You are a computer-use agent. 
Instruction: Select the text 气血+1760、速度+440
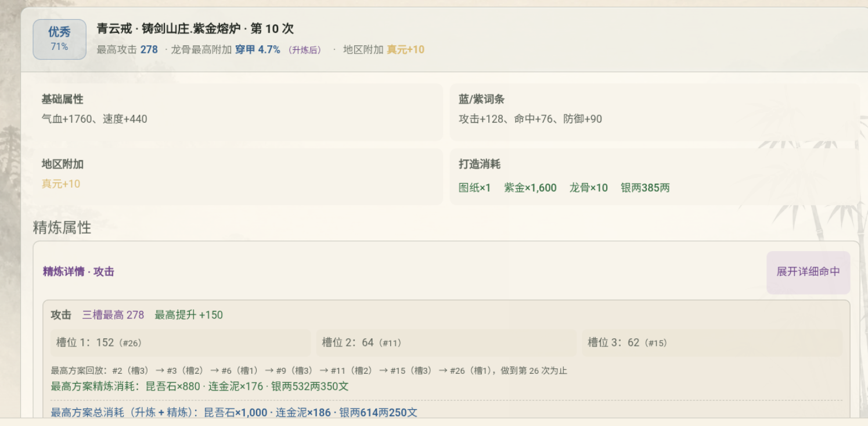click(94, 119)
